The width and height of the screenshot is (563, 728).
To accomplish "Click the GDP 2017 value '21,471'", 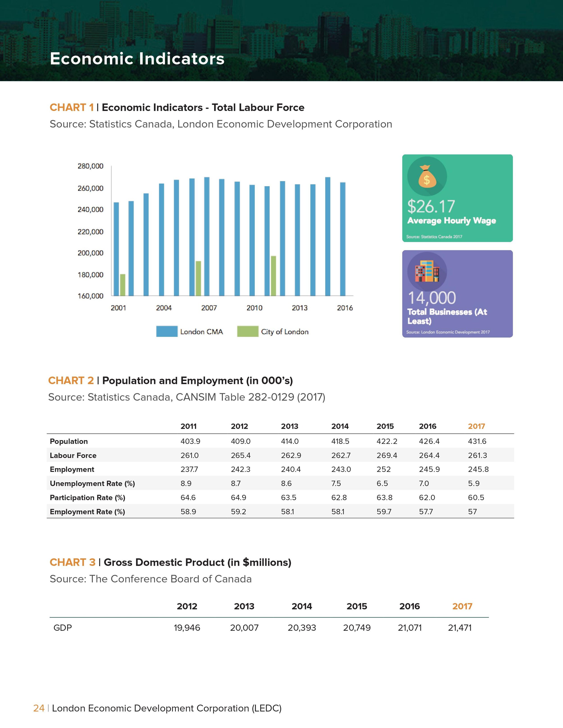I will (x=460, y=628).
